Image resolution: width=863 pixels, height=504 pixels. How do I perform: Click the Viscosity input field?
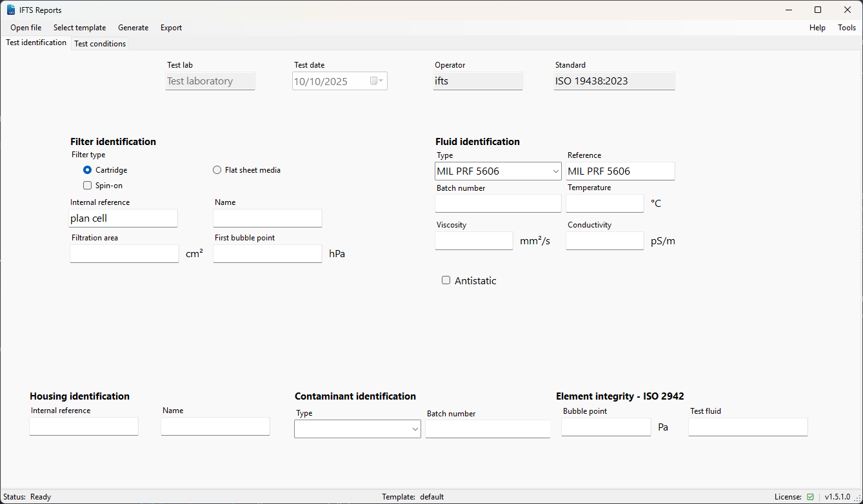(x=473, y=241)
